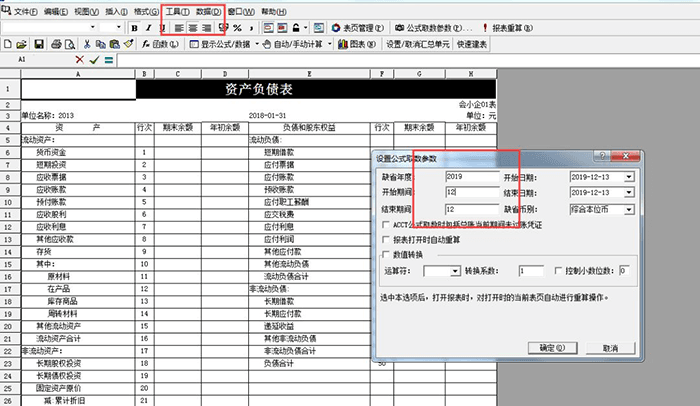Expand arrow beside 自动/手动计算
This screenshot has width=700, height=406.
click(x=330, y=44)
